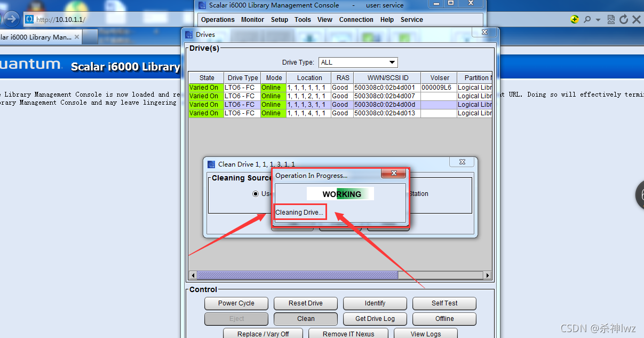Image resolution: width=644 pixels, height=338 pixels.
Task: Click the horizontal scrollbar in Drives table
Action: tap(297, 276)
